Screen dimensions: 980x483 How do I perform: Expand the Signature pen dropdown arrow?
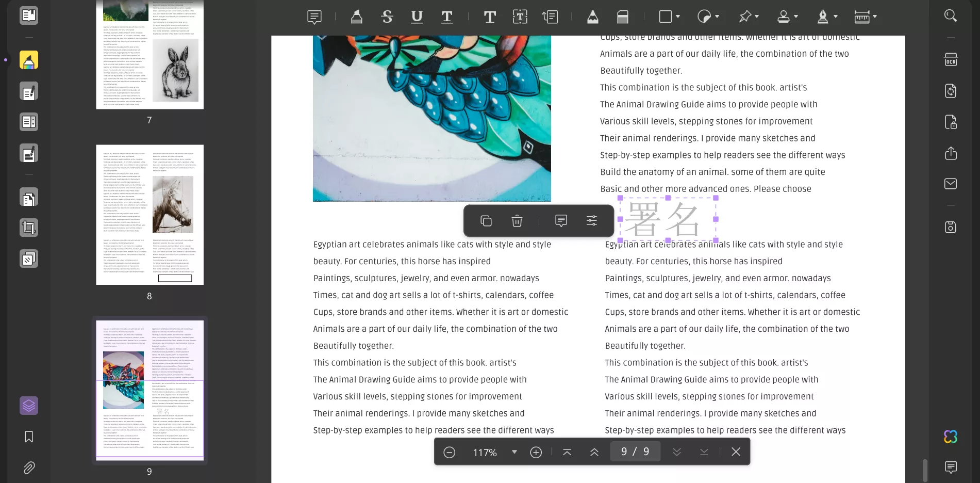pyautogui.click(x=836, y=17)
